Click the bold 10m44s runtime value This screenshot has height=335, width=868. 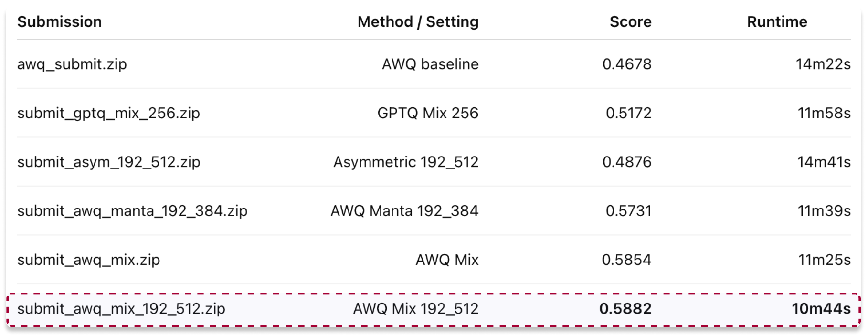[x=821, y=309]
